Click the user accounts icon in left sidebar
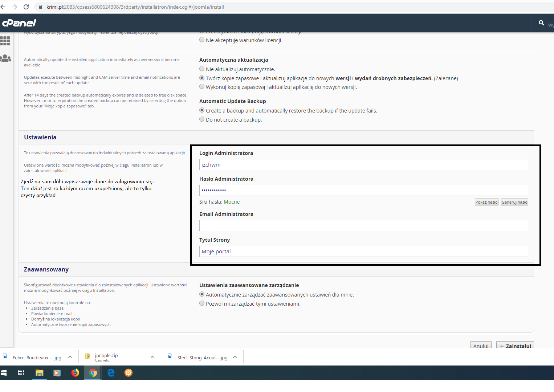Image resolution: width=554 pixels, height=392 pixels. click(5, 58)
